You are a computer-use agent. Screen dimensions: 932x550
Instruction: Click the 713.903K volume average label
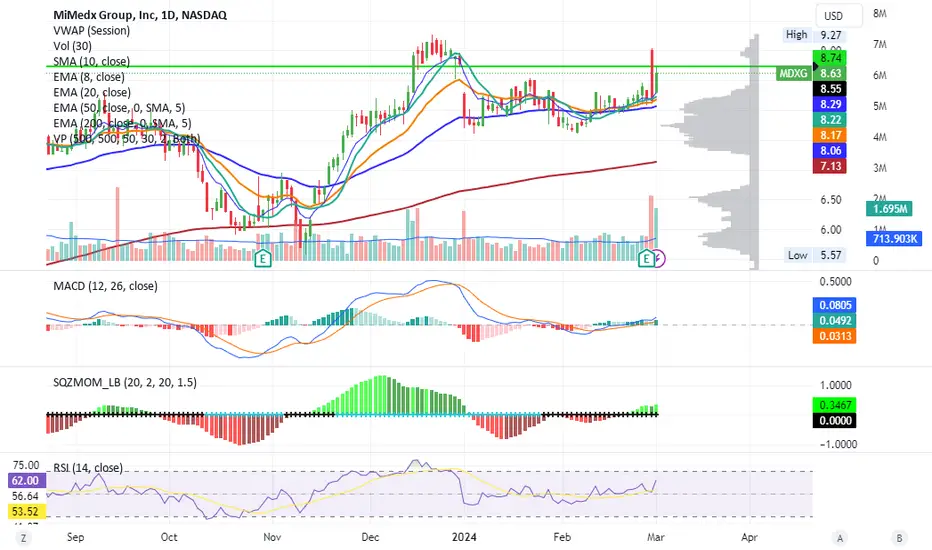[x=894, y=239]
